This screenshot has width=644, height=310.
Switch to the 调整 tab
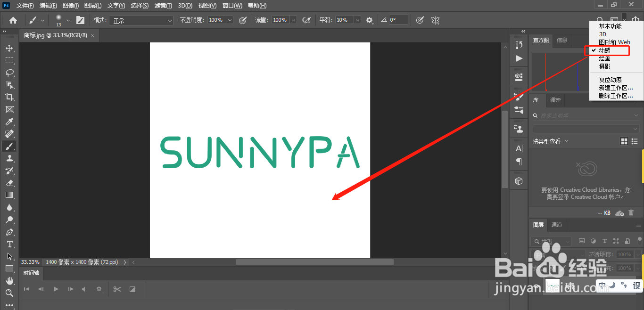555,100
